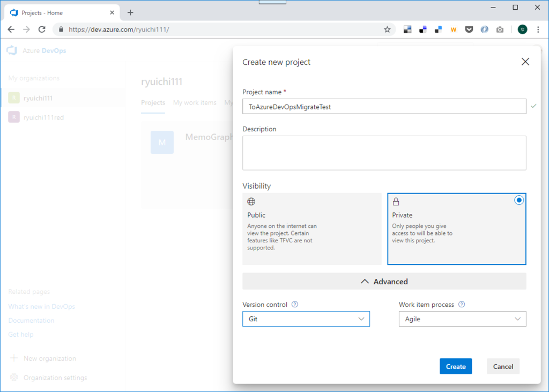This screenshot has height=392, width=549.
Task: Switch to My work items tab
Action: tap(195, 102)
